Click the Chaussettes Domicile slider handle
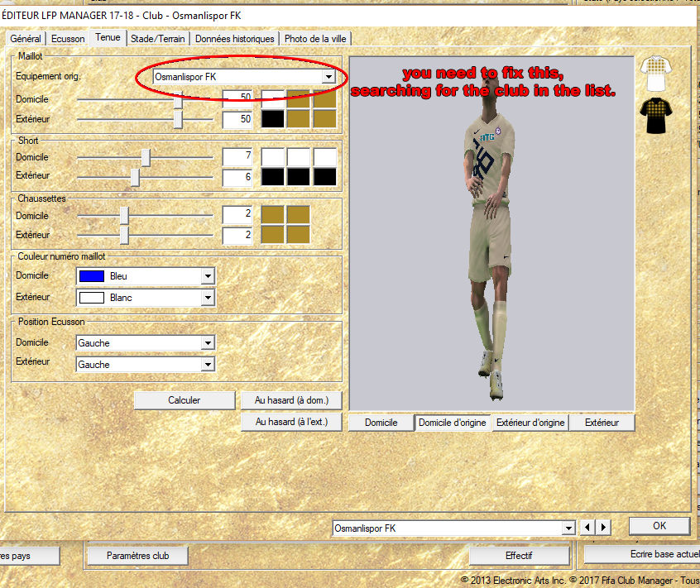 tap(125, 216)
